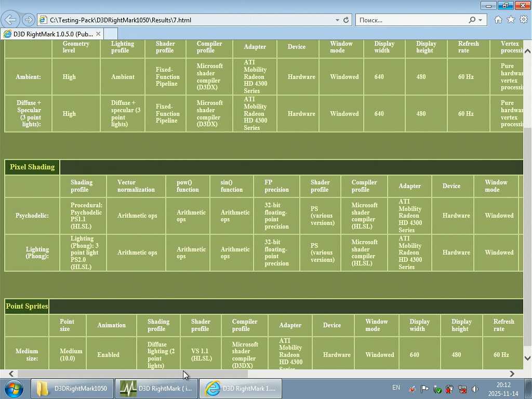Click the Point size column header
Image resolution: width=532 pixels, height=399 pixels.
pos(67,325)
